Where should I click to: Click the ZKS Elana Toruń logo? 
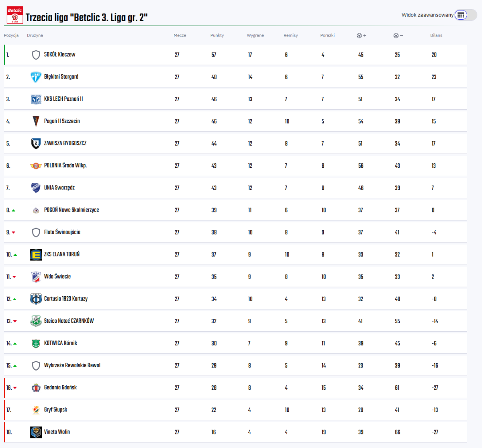coord(36,255)
